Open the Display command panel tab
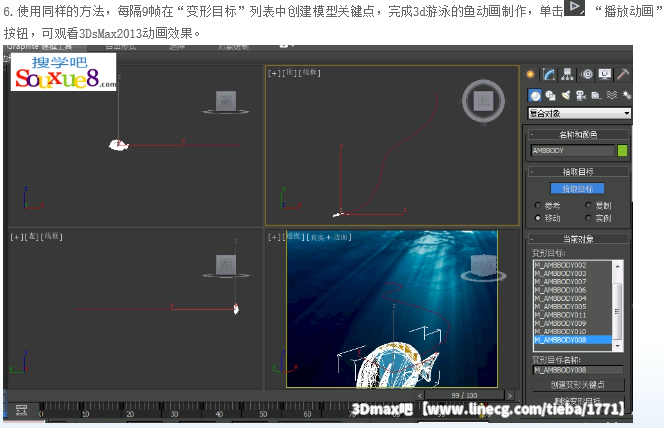The width and height of the screenshot is (664, 428). 605,75
